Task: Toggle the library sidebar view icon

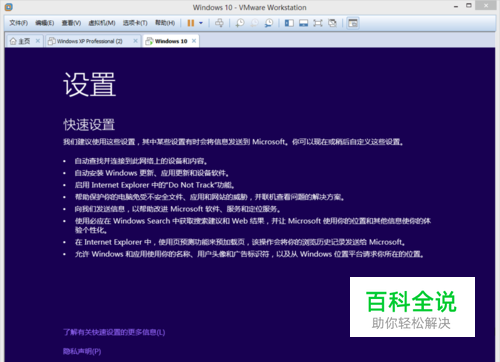Action: (289, 23)
